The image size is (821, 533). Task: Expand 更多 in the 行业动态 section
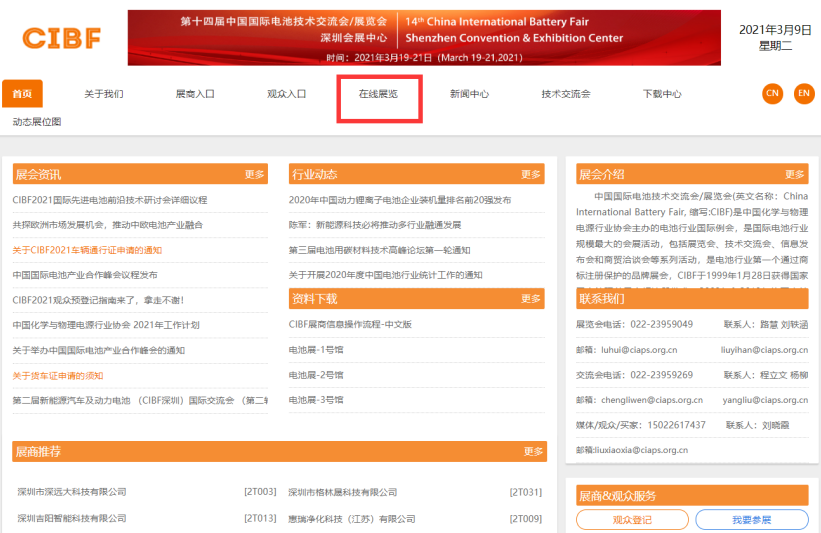point(531,174)
